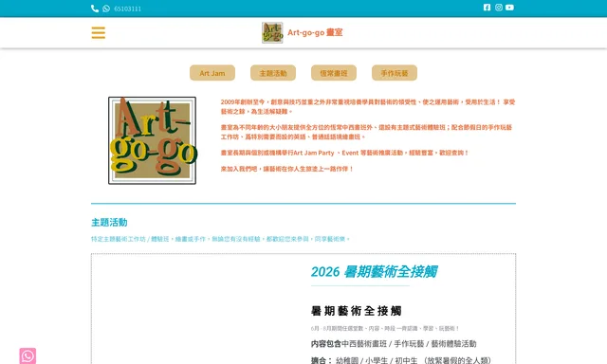The height and width of the screenshot is (364, 607).
Task: Click the 主題活動 section heading
Action: [x=109, y=223]
